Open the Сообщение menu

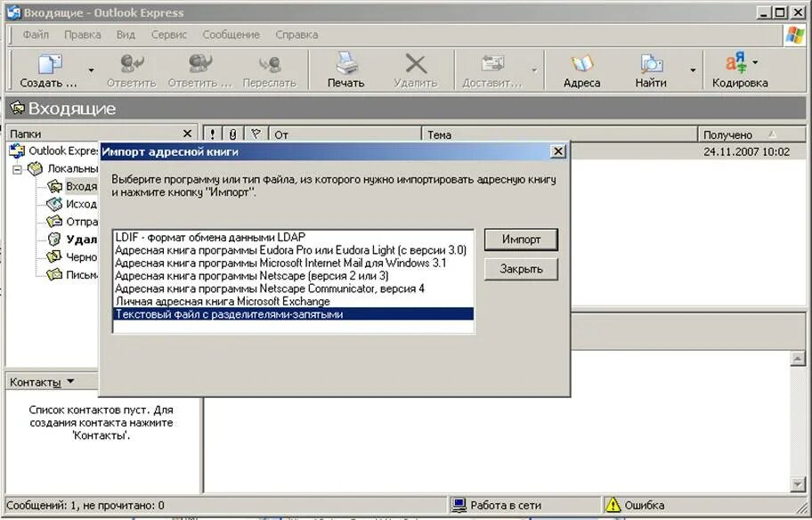click(231, 35)
